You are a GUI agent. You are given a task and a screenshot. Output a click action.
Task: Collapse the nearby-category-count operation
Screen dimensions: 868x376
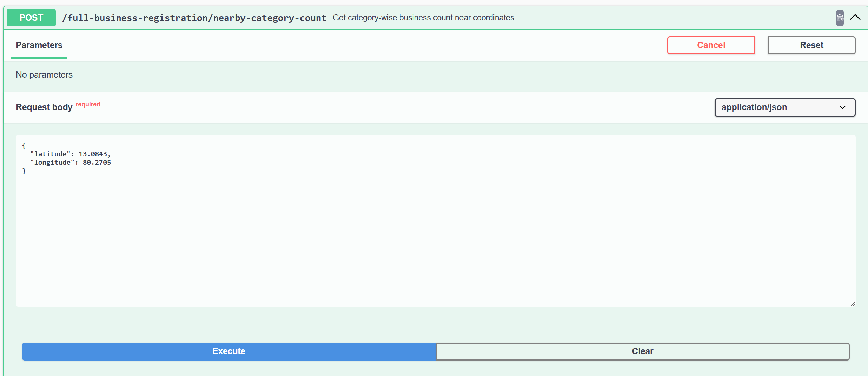[855, 18]
